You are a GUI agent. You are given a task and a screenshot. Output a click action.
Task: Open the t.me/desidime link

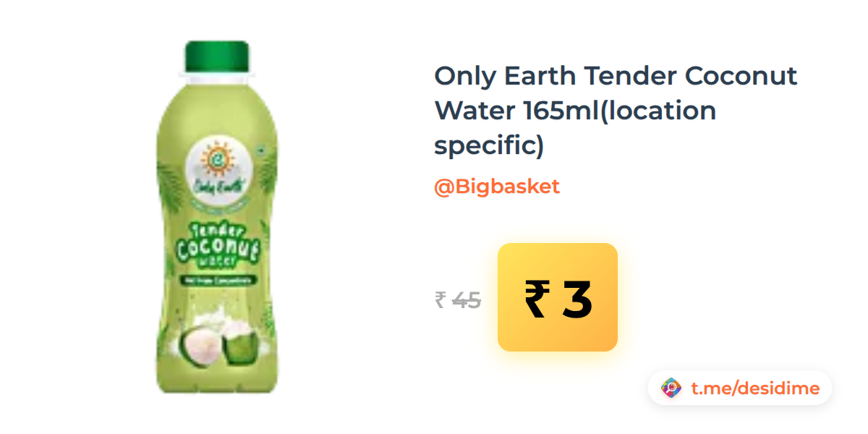(x=755, y=388)
